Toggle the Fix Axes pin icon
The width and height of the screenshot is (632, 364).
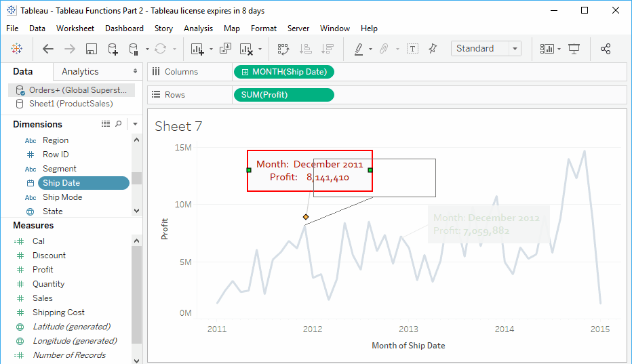433,49
